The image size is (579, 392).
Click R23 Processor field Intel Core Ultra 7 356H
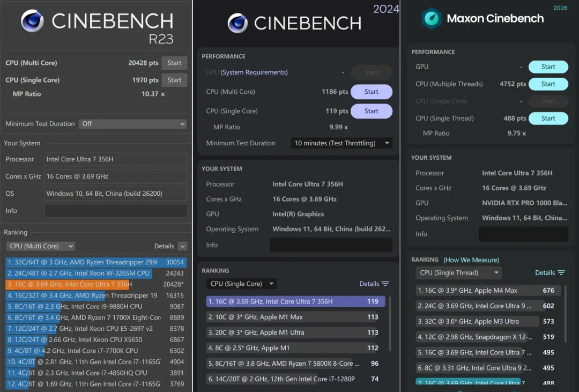click(x=116, y=159)
